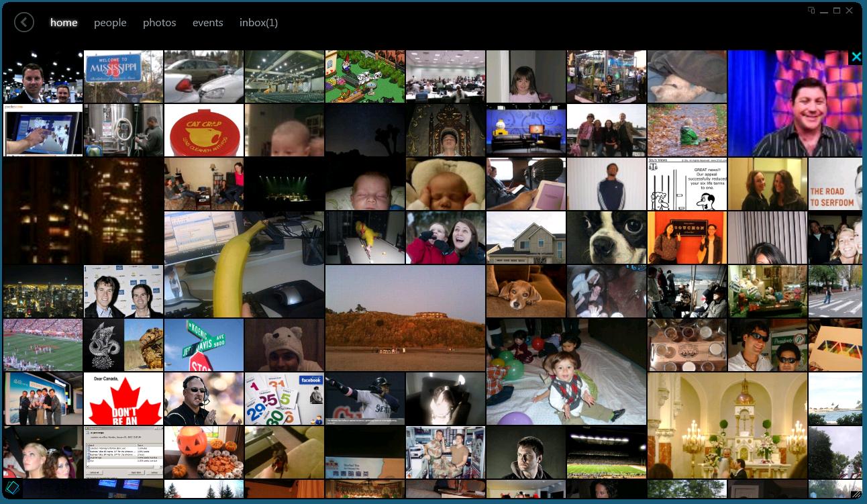Viewport: 867px width, 504px height.
Task: Open the Koenig and Jeff Davis street signs photo
Action: (204, 345)
